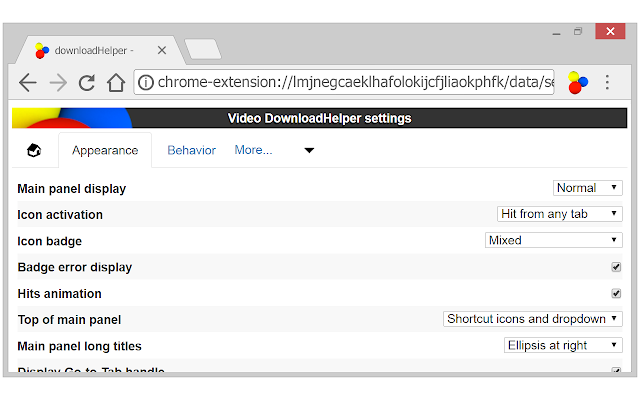Reload the current page
Screen dimensions: 640x400
point(87,82)
